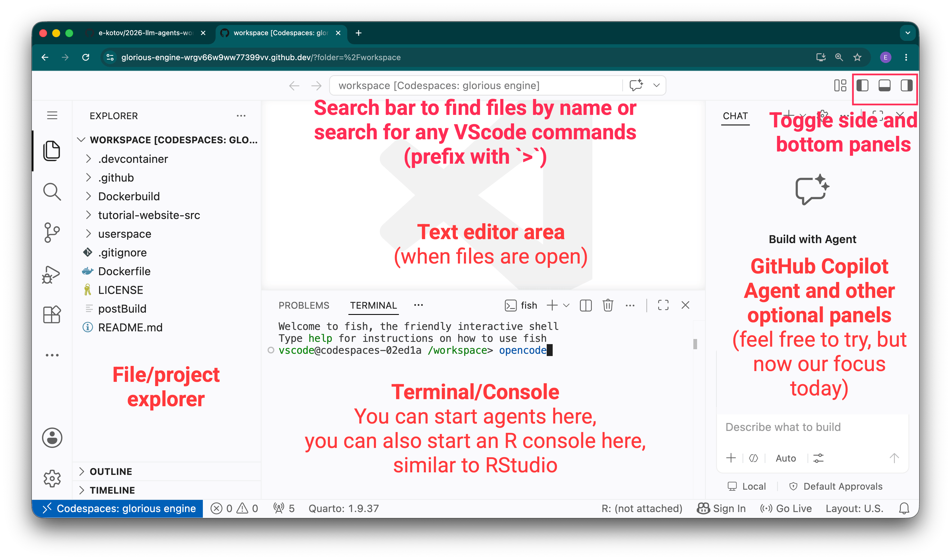The image size is (951, 560).
Task: Open the agent mode picker icon in chat
Action: coord(753,458)
